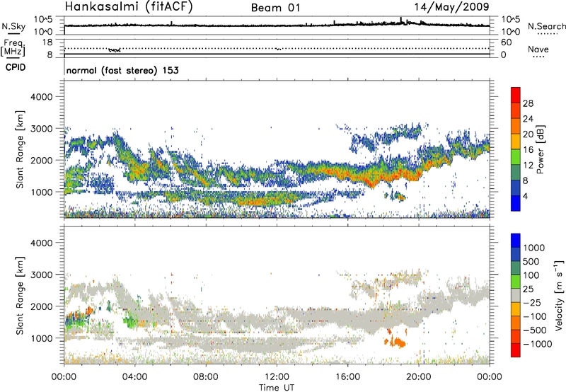
Task: Click the 'Power [dB]' colorbar label
Action: pos(541,149)
